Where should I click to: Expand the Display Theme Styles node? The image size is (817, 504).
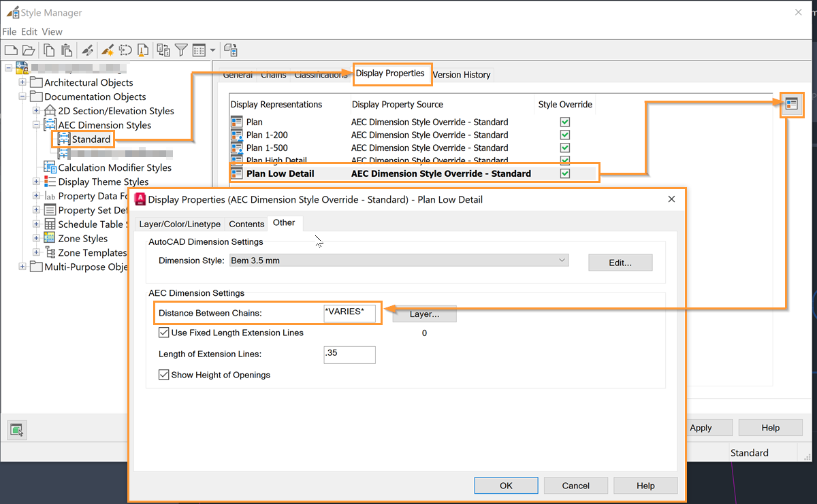click(35, 182)
